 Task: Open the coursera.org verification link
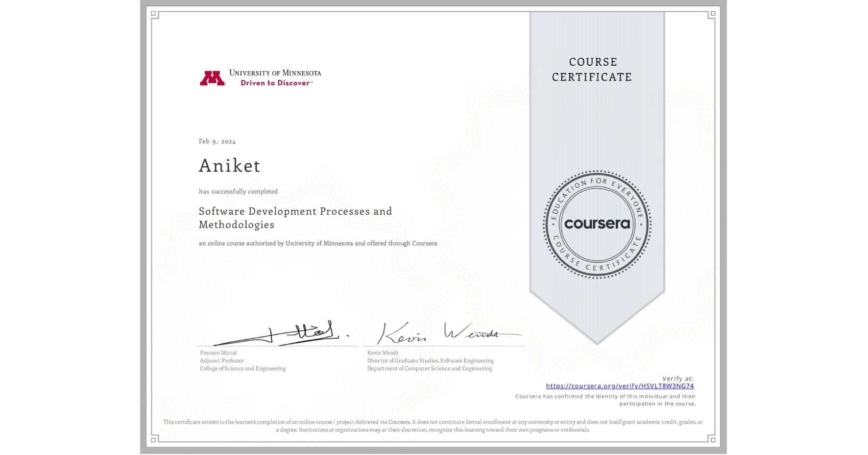click(x=620, y=386)
